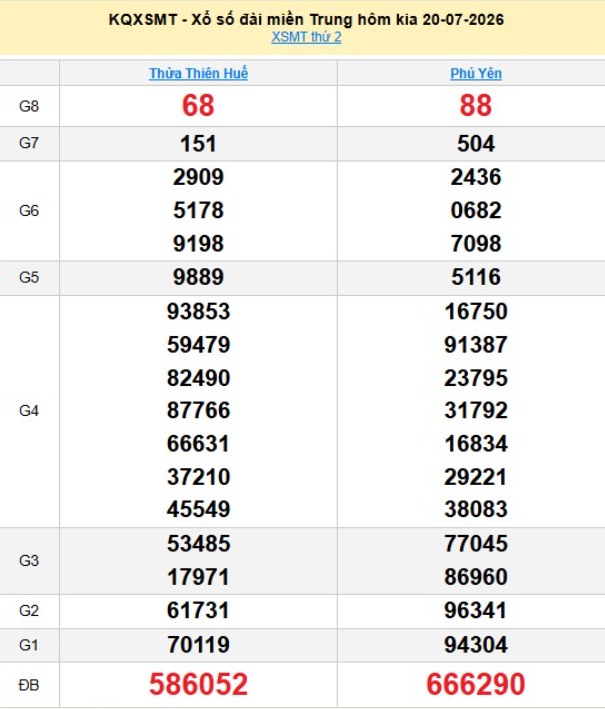Open the XSMT thứ 2 link
The image size is (605, 709).
tap(306, 37)
